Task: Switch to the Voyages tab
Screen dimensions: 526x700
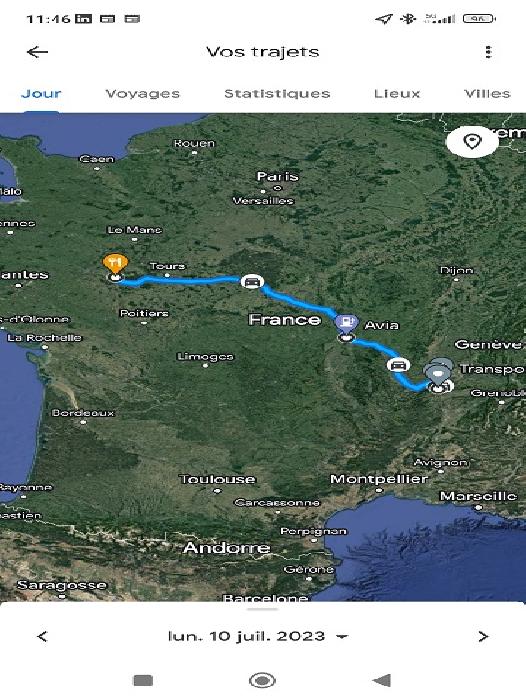Action: (142, 94)
